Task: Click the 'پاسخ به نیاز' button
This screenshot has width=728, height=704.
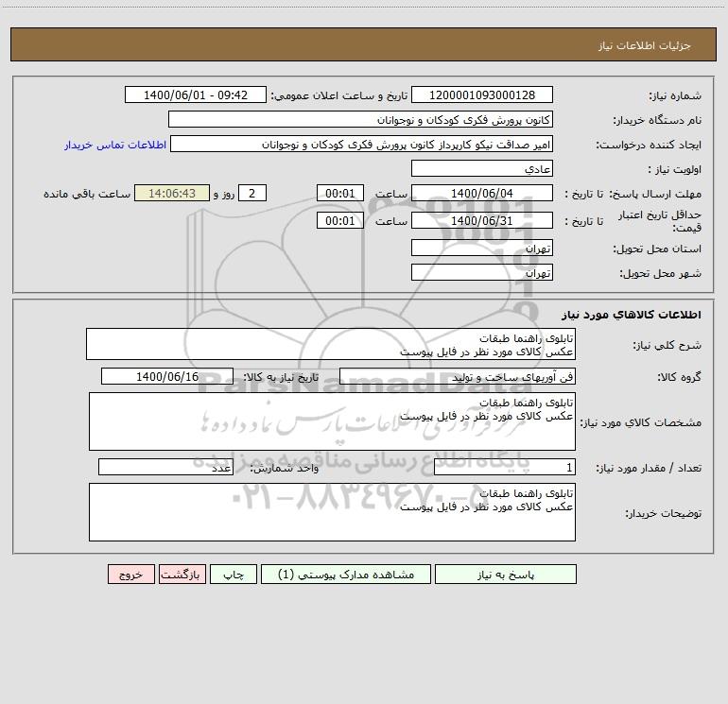Action: click(x=505, y=575)
